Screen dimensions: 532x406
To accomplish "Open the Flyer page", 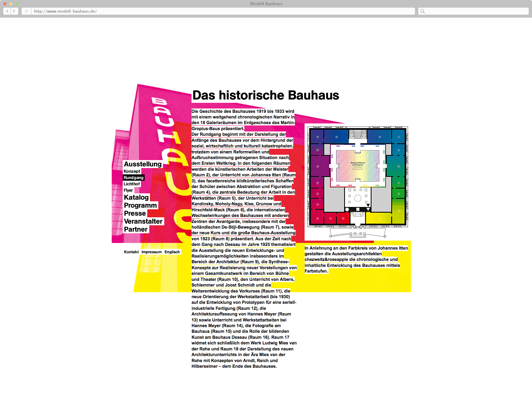I will pos(128,190).
